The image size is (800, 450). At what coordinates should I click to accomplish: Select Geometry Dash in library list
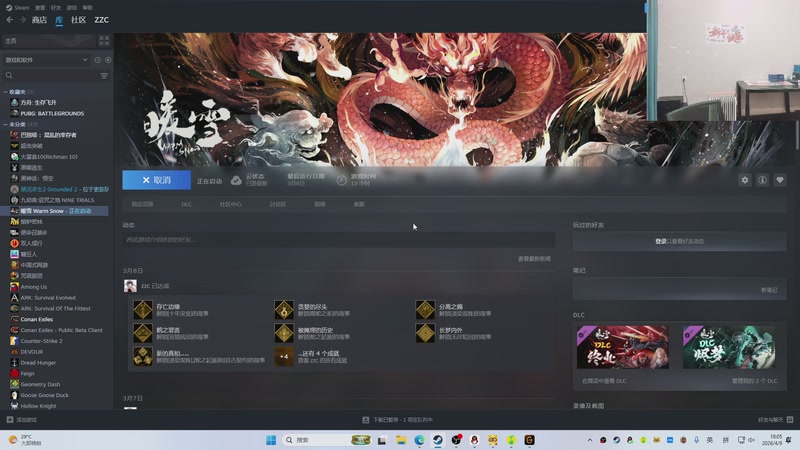(40, 384)
